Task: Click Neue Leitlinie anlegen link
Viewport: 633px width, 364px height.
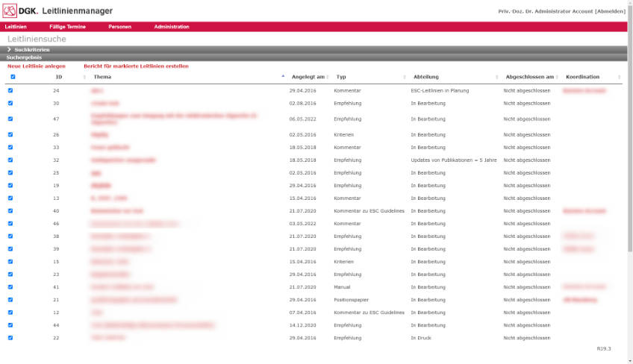Action: point(37,66)
